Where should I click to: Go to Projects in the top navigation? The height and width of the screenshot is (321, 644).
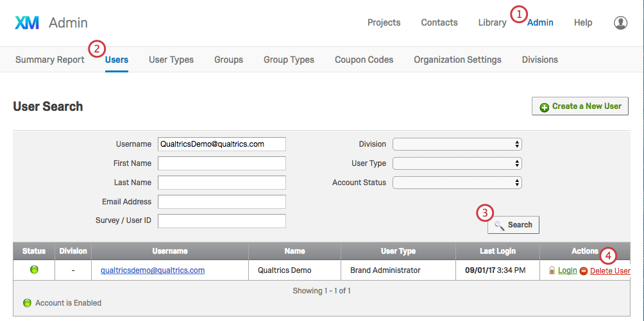tap(384, 22)
